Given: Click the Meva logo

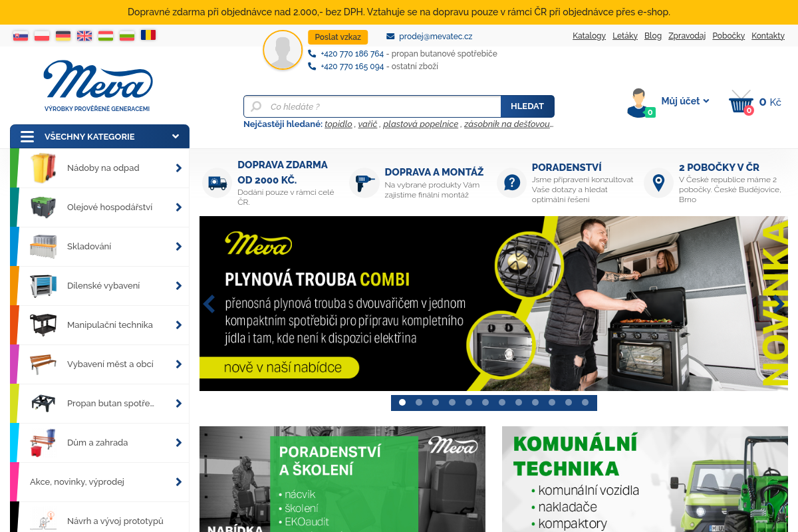Looking at the screenshot, I should click(98, 85).
